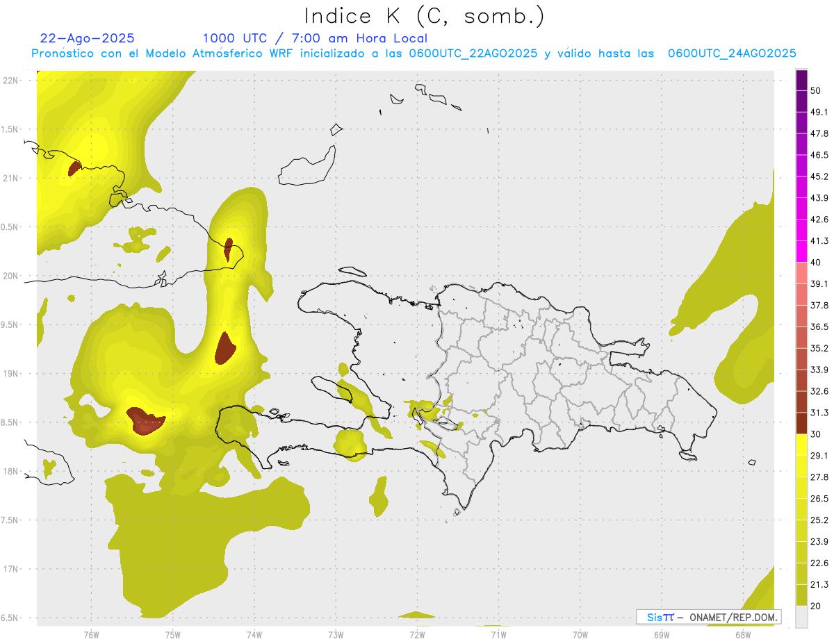Click the colorbar label '31.3'
This screenshot has height=644, width=834.
click(819, 413)
